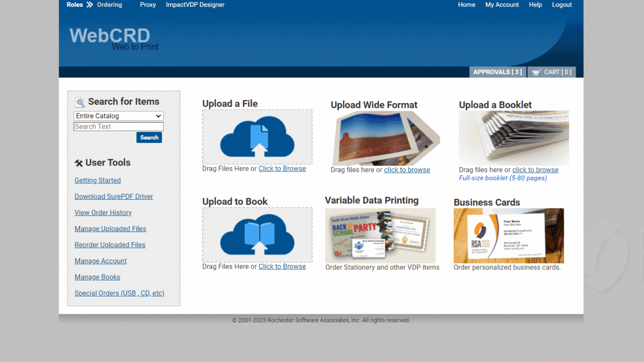Click the Upload a File cloud icon
The width and height of the screenshot is (644, 362).
pyautogui.click(x=257, y=137)
